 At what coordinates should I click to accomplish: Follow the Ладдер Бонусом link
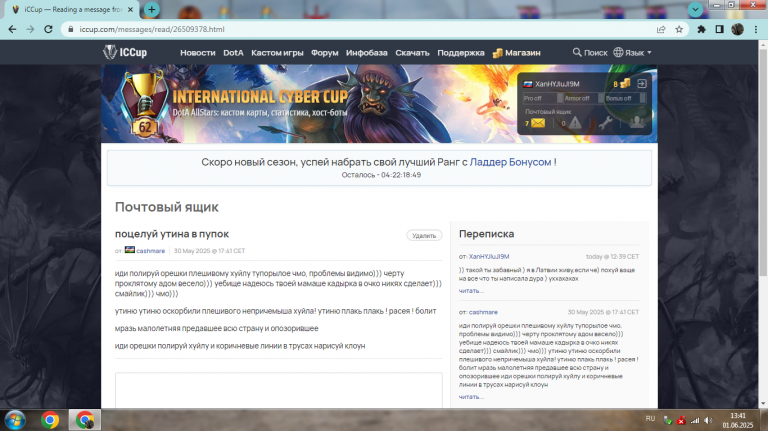click(510, 162)
